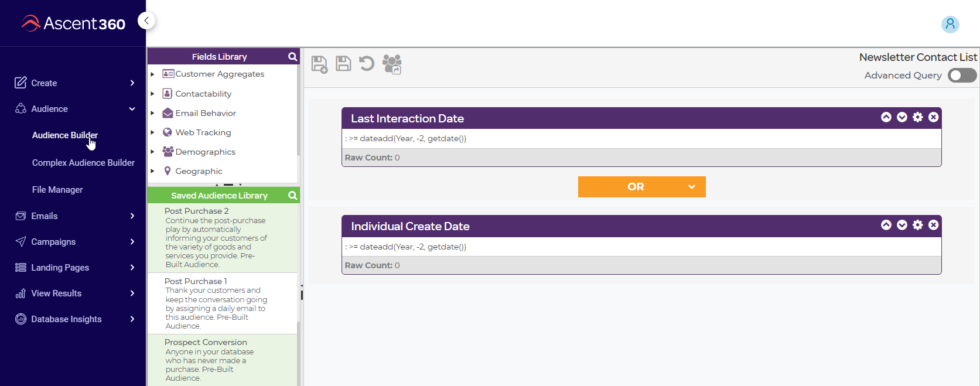Expand the Email Behavior tree node
The image size is (980, 386).
pos(152,113)
